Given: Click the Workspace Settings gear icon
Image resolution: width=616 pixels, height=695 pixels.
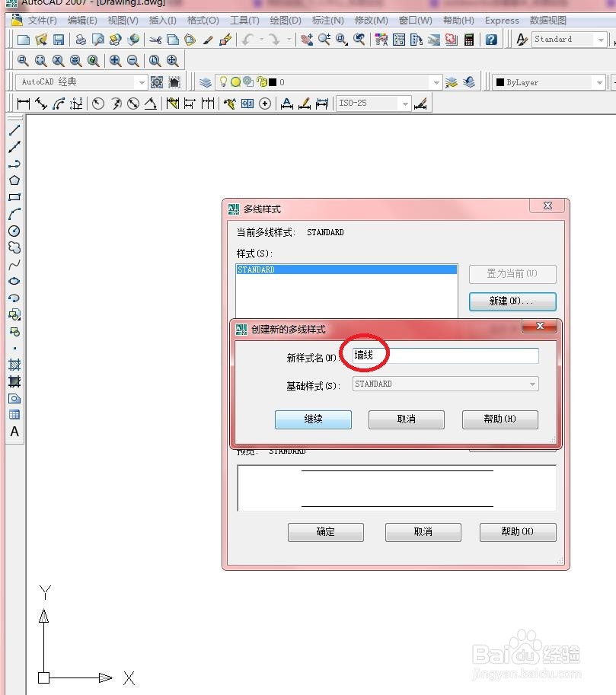Looking at the screenshot, I should [x=157, y=82].
